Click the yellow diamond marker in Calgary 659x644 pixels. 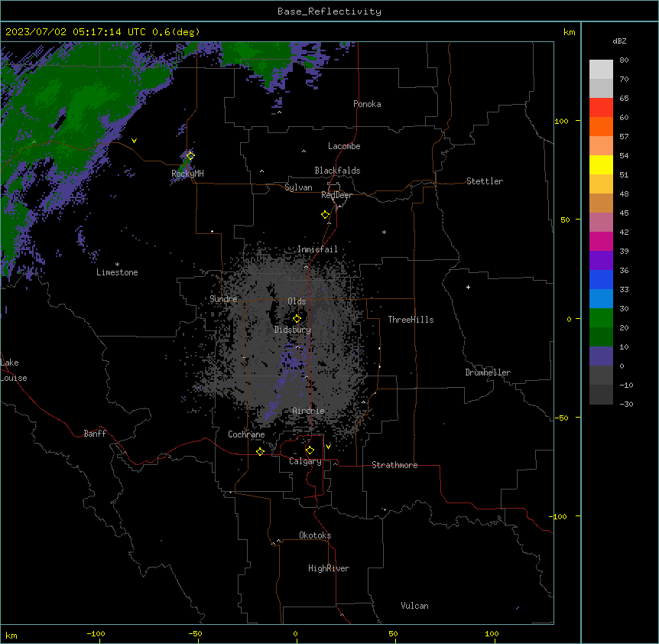tap(310, 450)
